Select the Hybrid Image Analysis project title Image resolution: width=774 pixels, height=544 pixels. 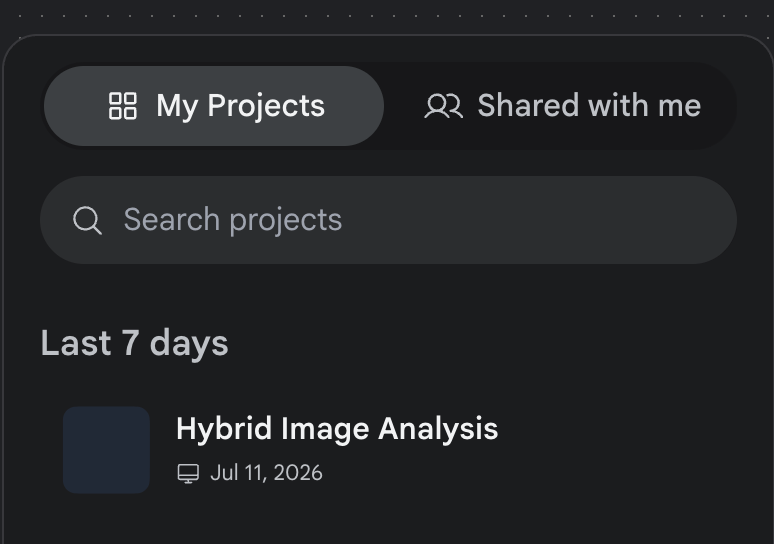pos(337,428)
